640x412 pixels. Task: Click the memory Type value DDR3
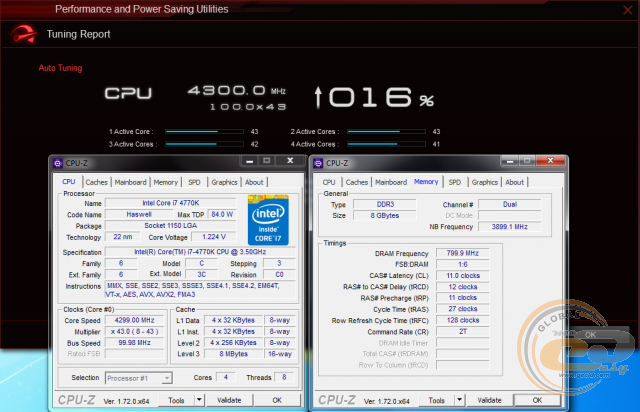[385, 204]
